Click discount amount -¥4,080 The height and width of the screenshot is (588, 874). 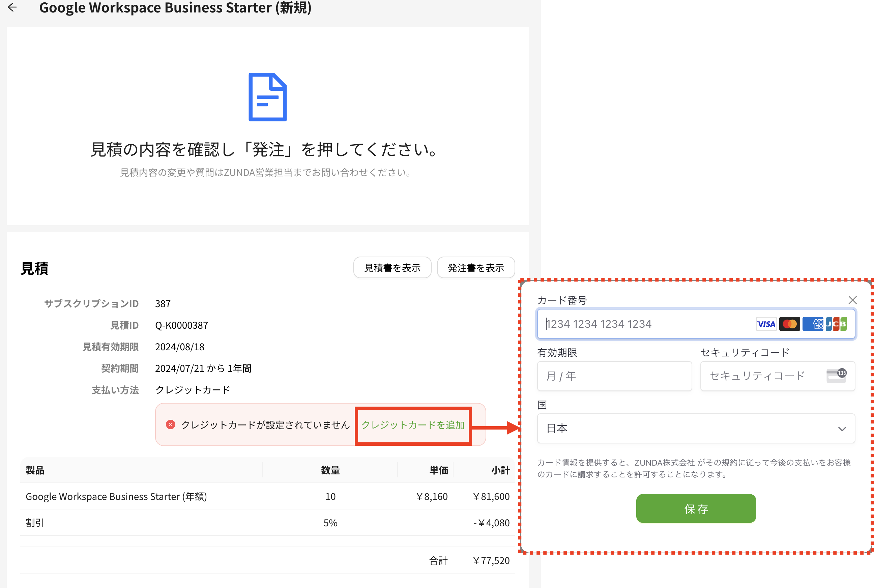(x=491, y=522)
